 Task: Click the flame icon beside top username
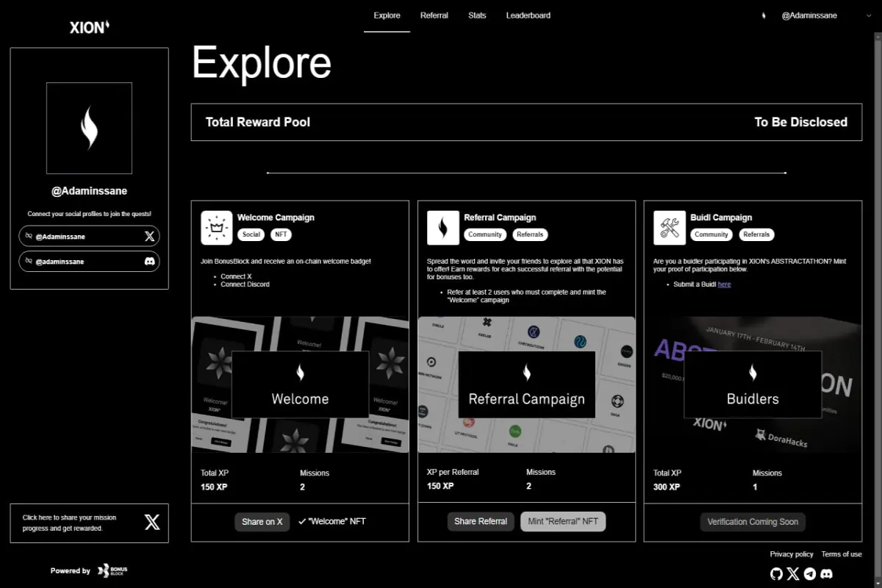coord(763,15)
